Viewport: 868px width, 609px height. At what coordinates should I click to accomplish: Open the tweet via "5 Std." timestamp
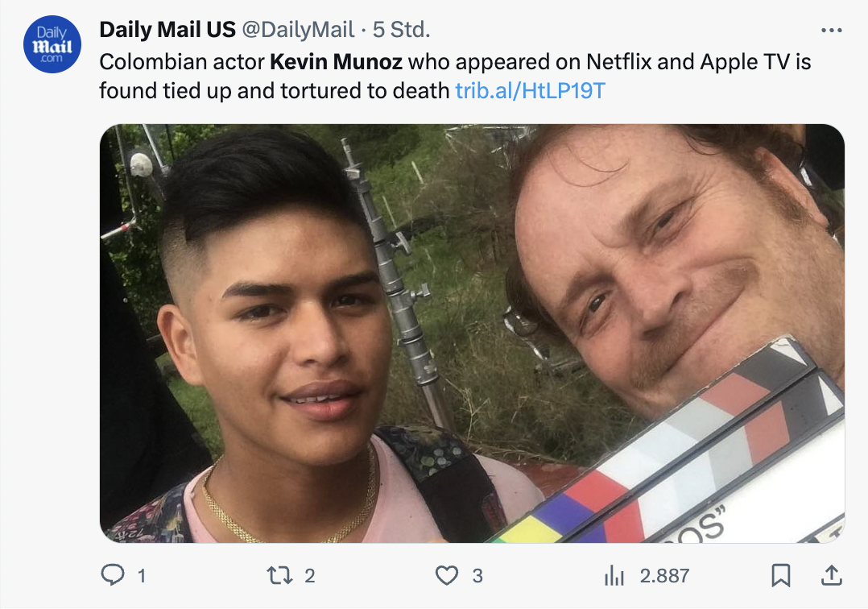pos(401,31)
